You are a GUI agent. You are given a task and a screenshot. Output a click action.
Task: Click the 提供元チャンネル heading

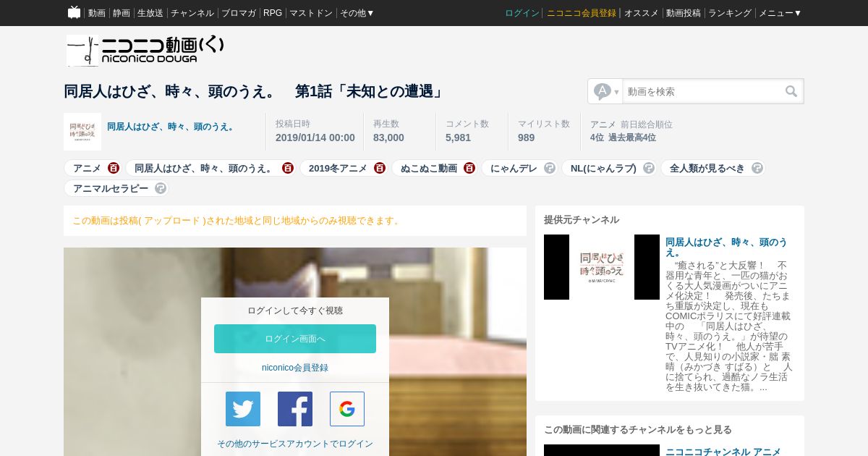coord(582,220)
